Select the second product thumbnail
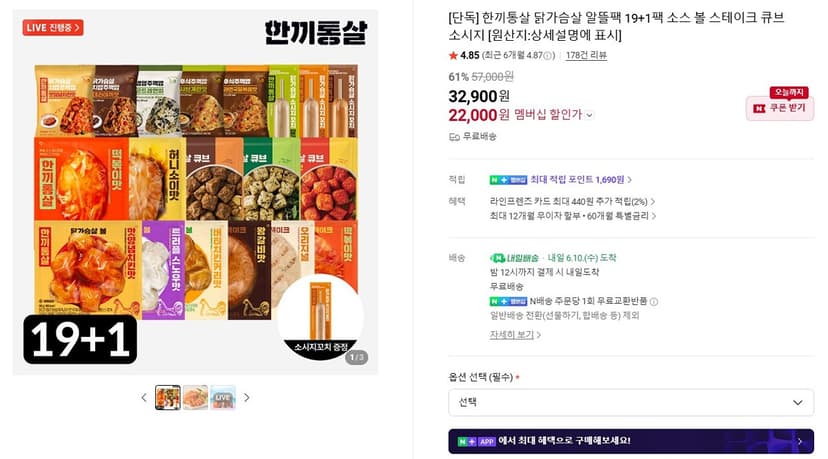This screenshot has height=459, width=828. (195, 398)
